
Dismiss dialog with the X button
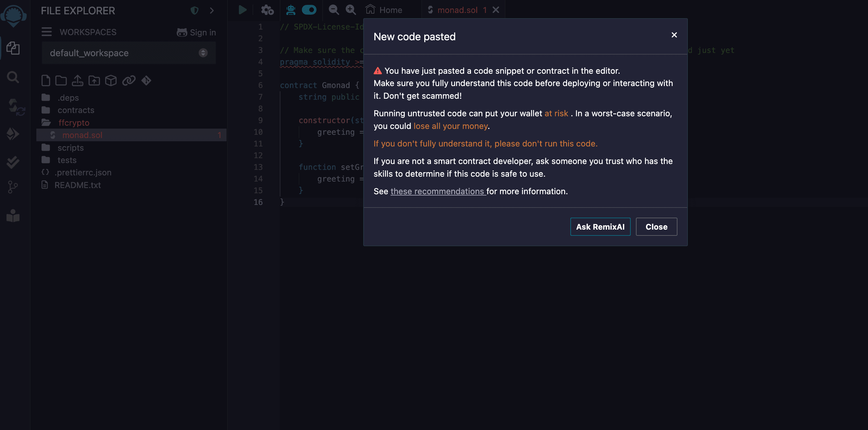[674, 35]
